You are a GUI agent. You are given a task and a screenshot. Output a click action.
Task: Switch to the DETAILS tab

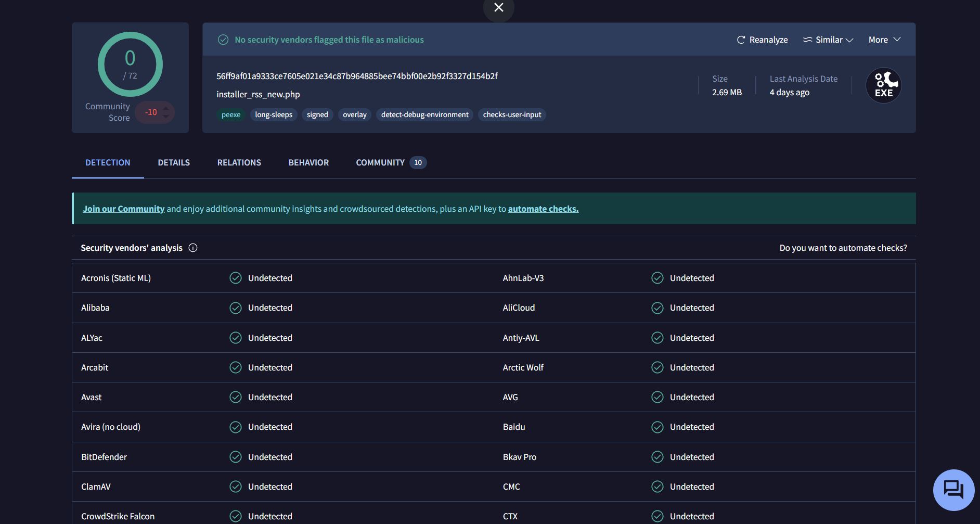[174, 162]
